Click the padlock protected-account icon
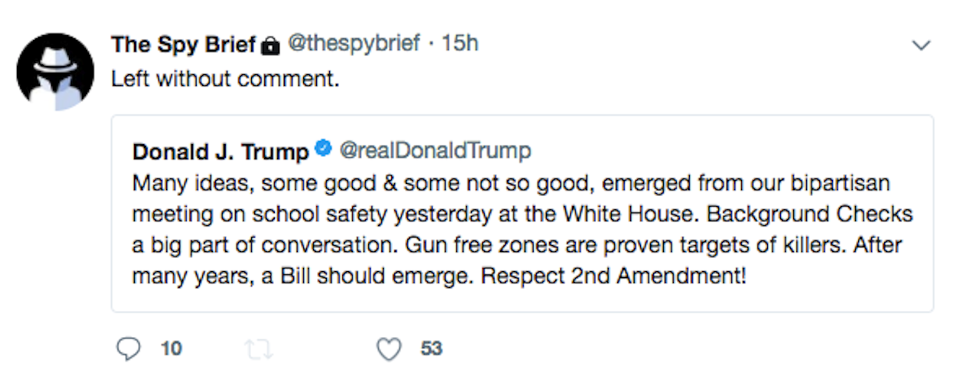980x383 pixels. pyautogui.click(x=270, y=46)
